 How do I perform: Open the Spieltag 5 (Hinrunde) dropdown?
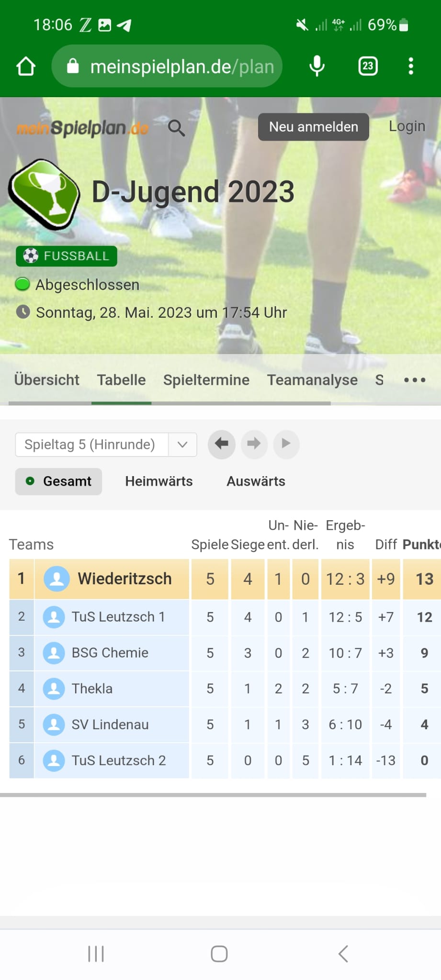coord(106,445)
